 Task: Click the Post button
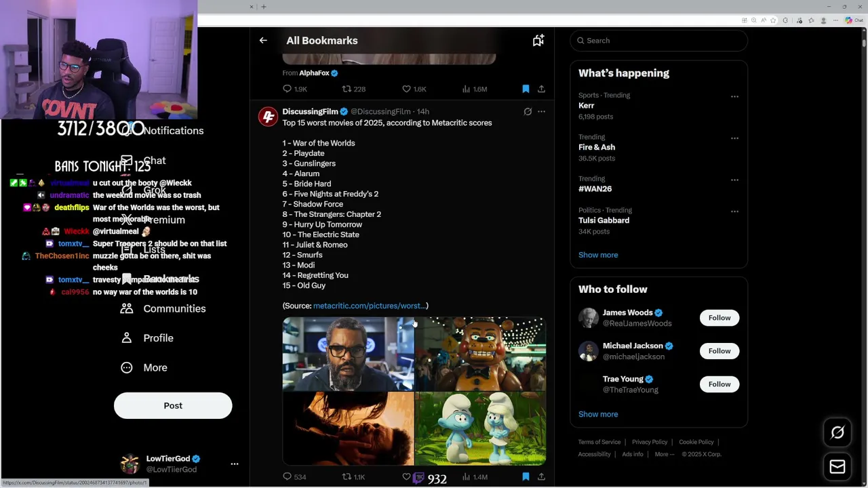tap(173, 405)
